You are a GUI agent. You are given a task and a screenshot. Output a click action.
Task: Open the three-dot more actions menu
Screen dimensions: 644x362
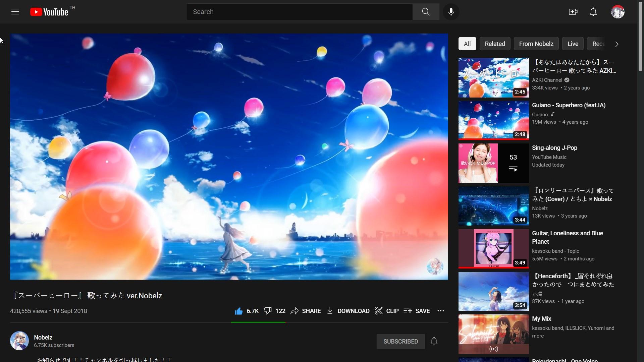tap(441, 311)
